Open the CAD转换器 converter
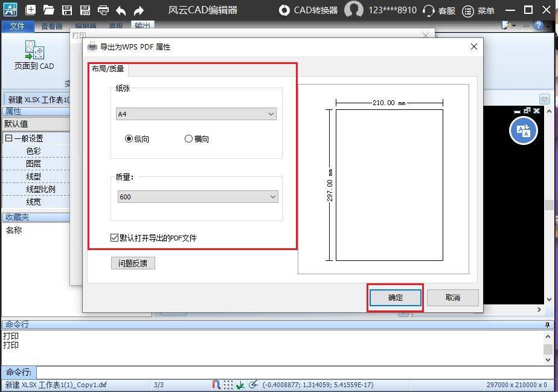The width and height of the screenshot is (558, 392). point(308,10)
